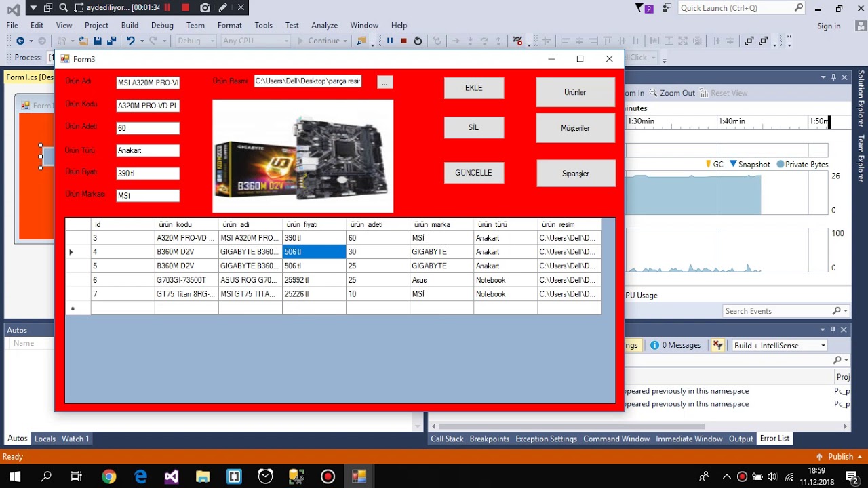This screenshot has width=868, height=488.
Task: Click the browse '...' button for Ürün Resmi
Action: 384,82
